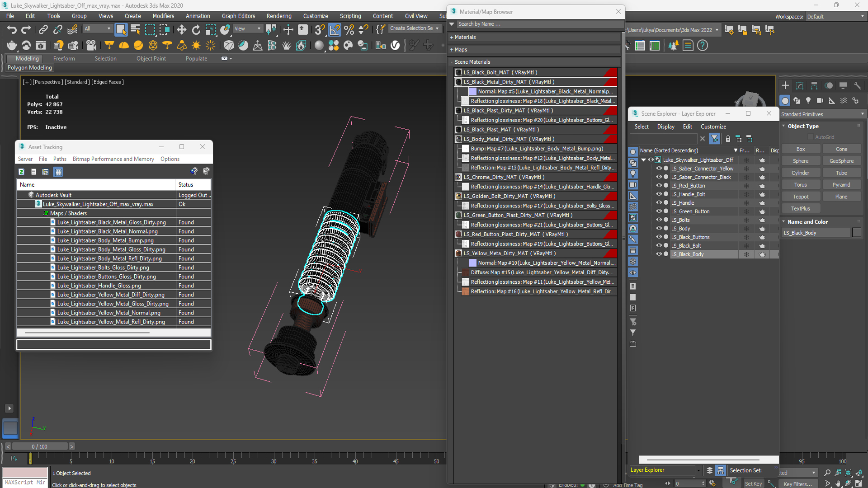Click the Help question mark icon
The image size is (868, 488).
[703, 45]
